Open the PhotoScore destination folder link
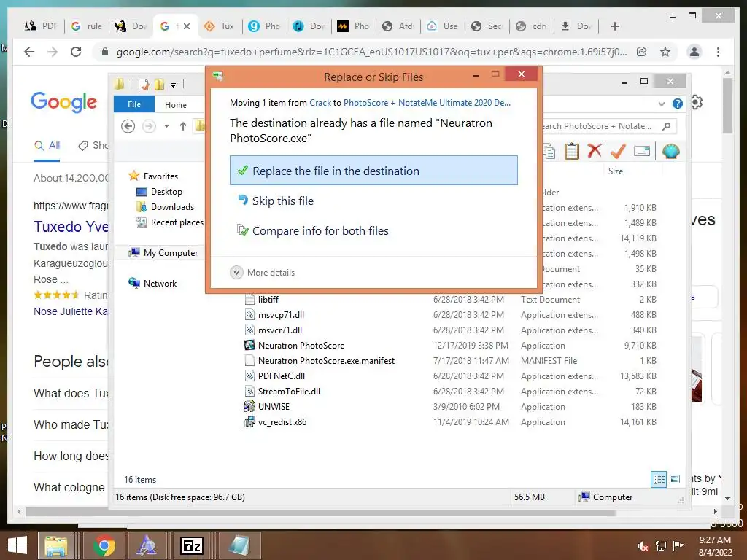This screenshot has width=747, height=560. point(426,102)
